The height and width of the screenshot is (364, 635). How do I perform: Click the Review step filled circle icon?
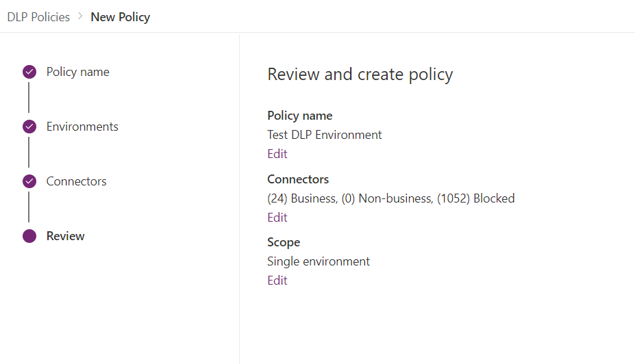(29, 236)
